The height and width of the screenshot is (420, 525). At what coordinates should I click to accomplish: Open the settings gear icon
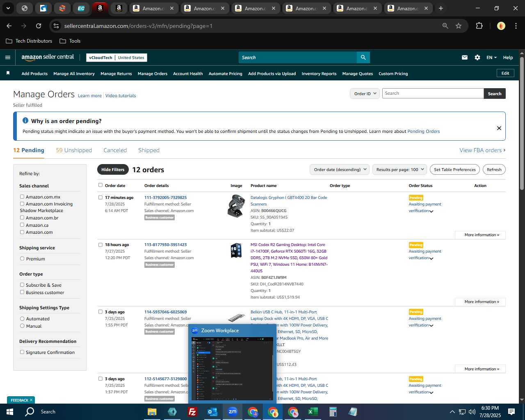[477, 57]
